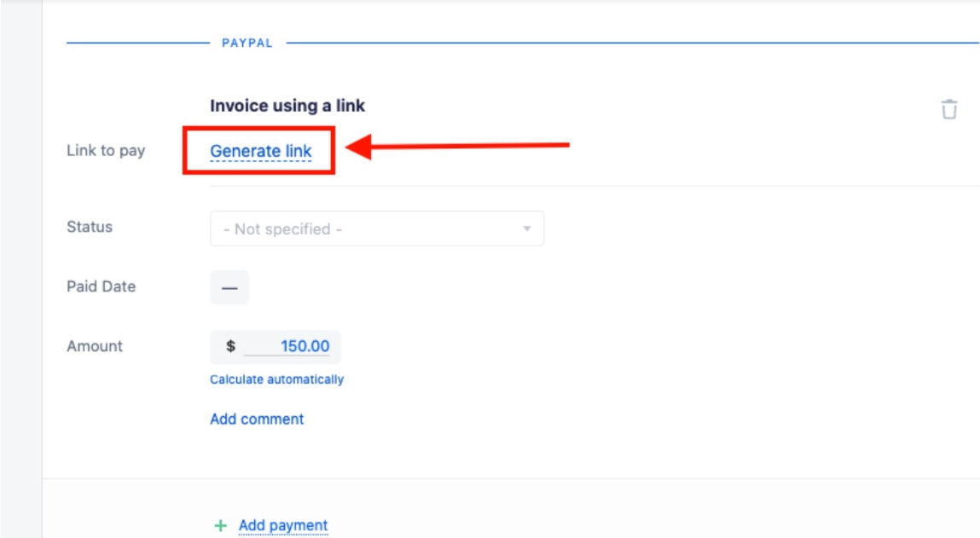Click the Invoice using a link heading
Viewport: 980px width, 538px height.
point(287,106)
